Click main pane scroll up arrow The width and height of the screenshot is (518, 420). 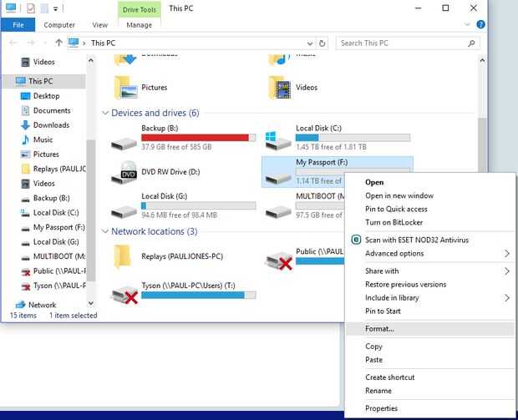[482, 60]
